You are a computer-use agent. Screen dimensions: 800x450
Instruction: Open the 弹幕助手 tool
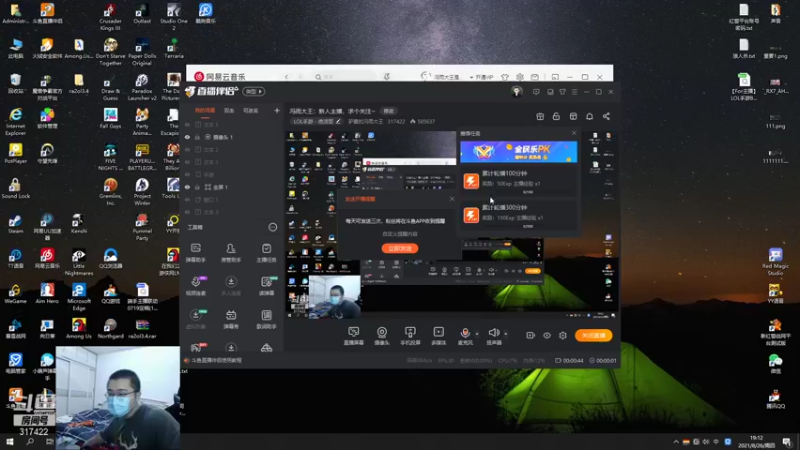196,253
